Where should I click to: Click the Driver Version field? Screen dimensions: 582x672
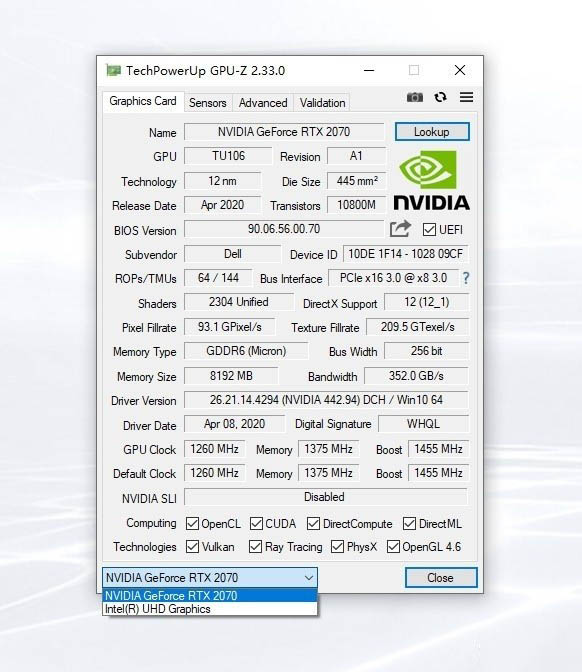pyautogui.click(x=326, y=400)
